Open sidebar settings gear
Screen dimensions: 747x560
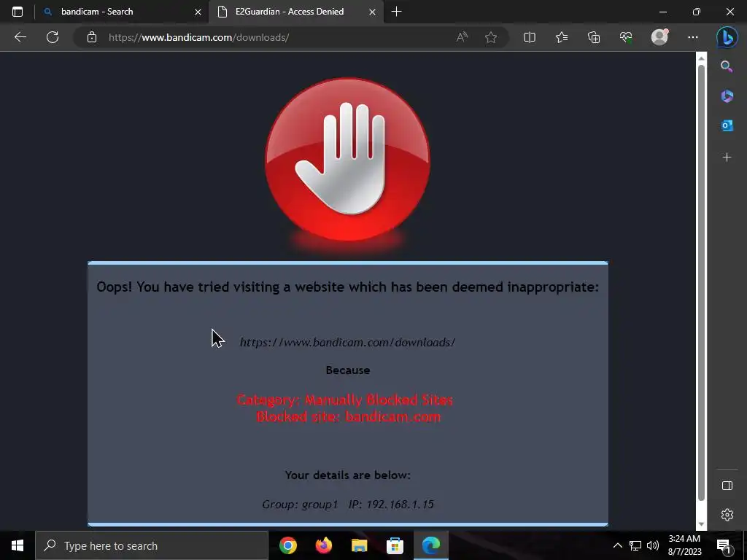click(x=727, y=515)
